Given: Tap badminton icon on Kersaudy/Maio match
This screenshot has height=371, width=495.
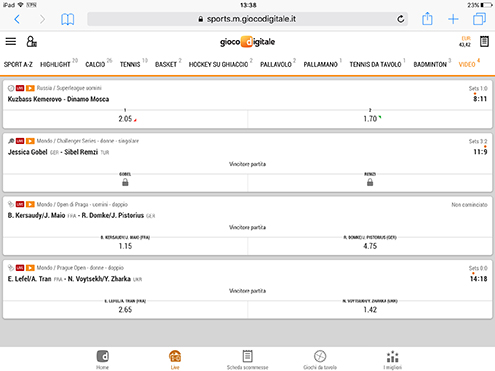Looking at the screenshot, I should 11,204.
